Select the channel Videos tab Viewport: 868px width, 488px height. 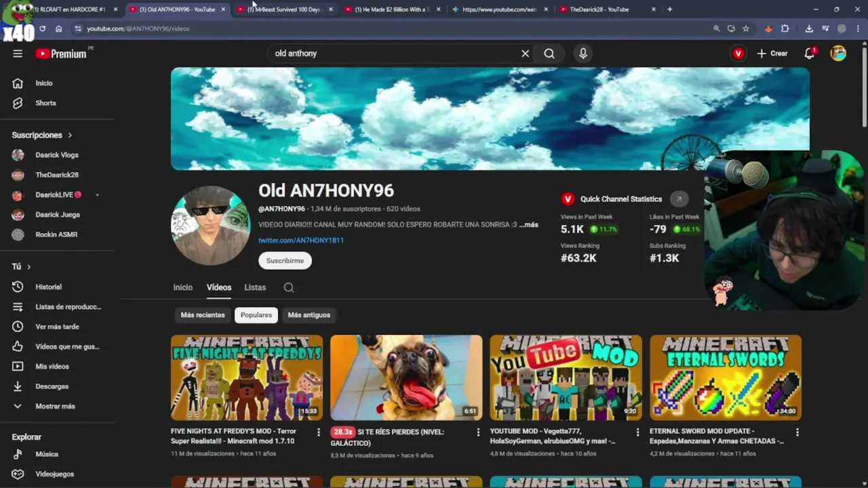click(218, 287)
